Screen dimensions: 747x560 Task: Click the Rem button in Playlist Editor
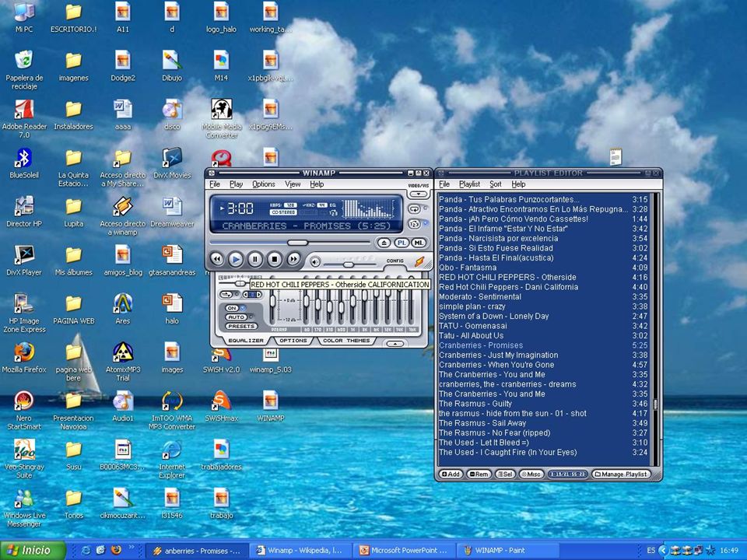click(479, 474)
